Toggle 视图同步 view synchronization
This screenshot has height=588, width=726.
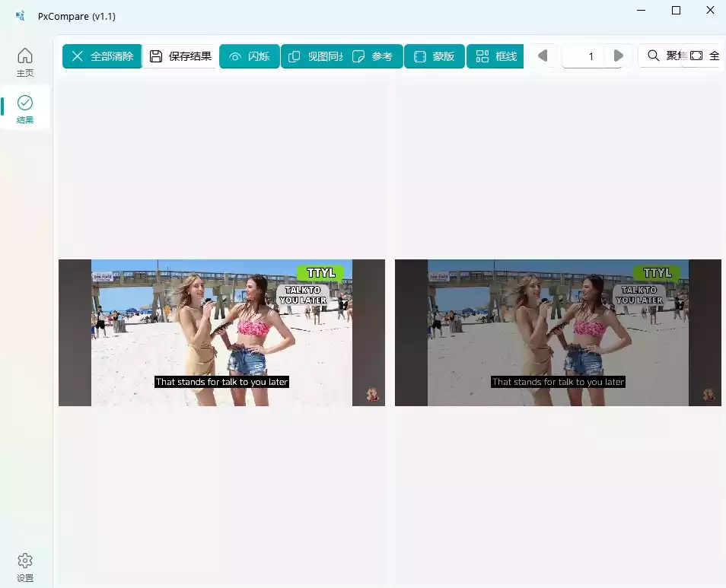pos(313,56)
